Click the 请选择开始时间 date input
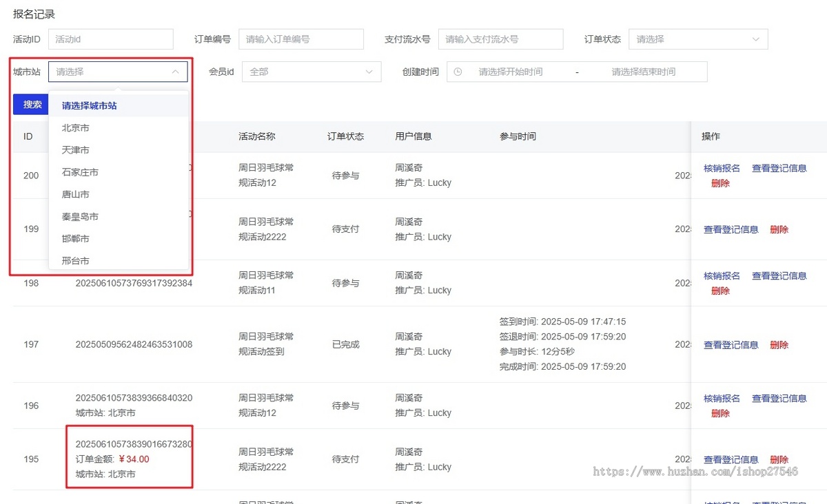 [510, 71]
